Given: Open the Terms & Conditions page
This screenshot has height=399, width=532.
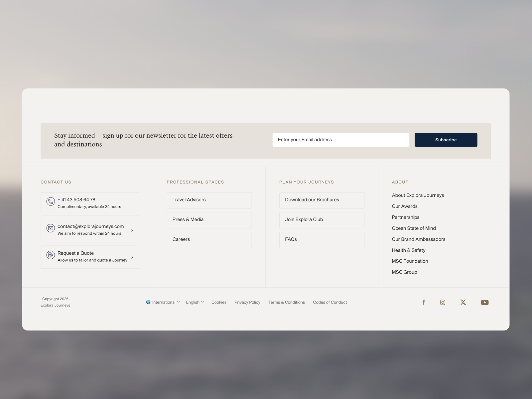Looking at the screenshot, I should pyautogui.click(x=286, y=302).
